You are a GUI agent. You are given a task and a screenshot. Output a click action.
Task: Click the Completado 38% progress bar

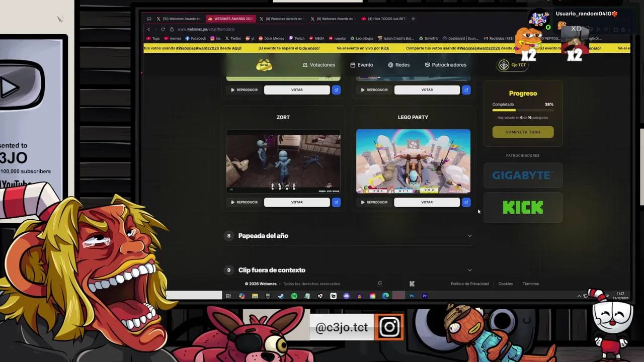(x=523, y=110)
